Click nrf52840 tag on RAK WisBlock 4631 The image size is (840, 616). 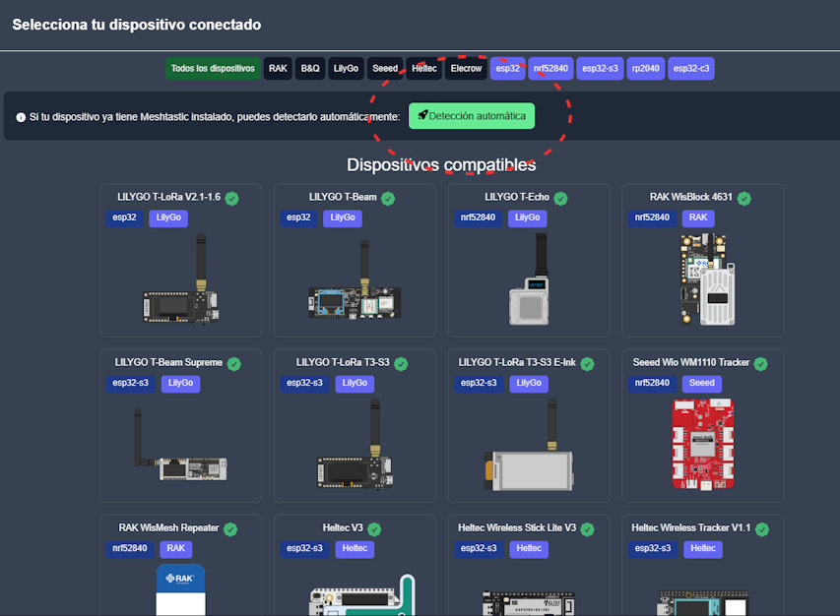[652, 217]
